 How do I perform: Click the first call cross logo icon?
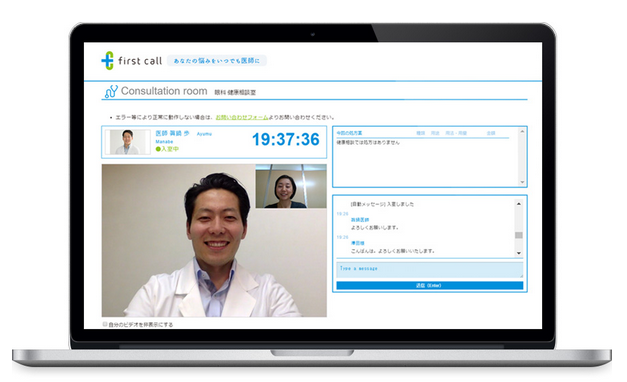point(108,60)
